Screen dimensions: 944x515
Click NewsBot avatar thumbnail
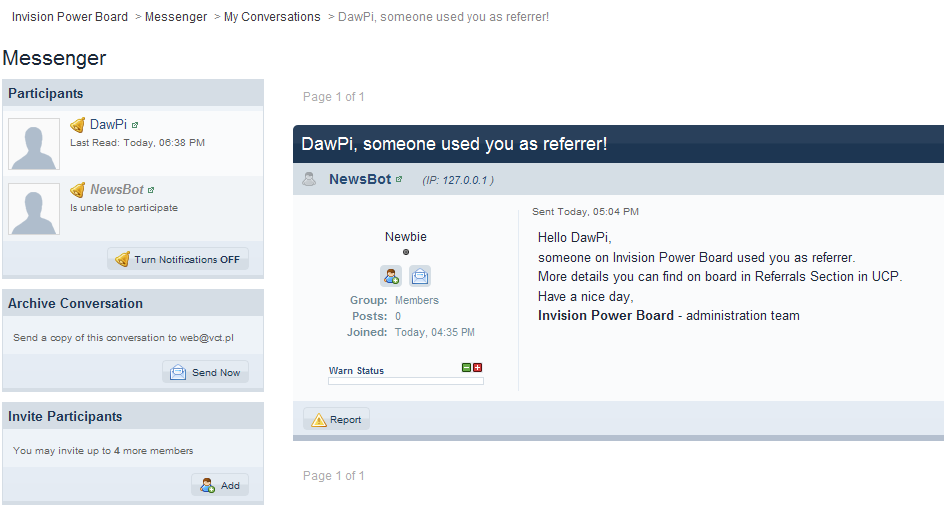(x=34, y=208)
